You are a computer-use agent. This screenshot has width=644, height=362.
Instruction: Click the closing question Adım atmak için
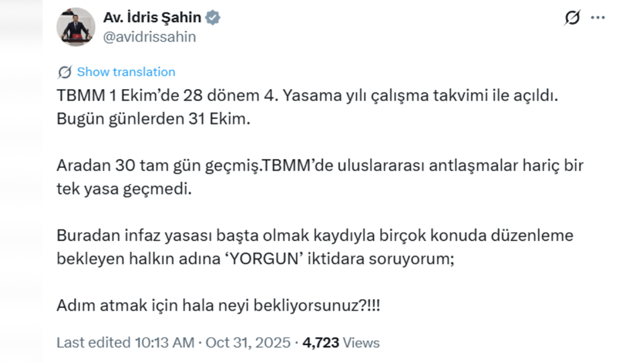coord(219,306)
